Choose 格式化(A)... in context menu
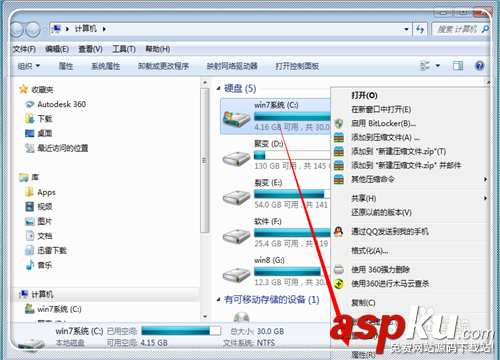The image size is (500, 360). point(369,250)
